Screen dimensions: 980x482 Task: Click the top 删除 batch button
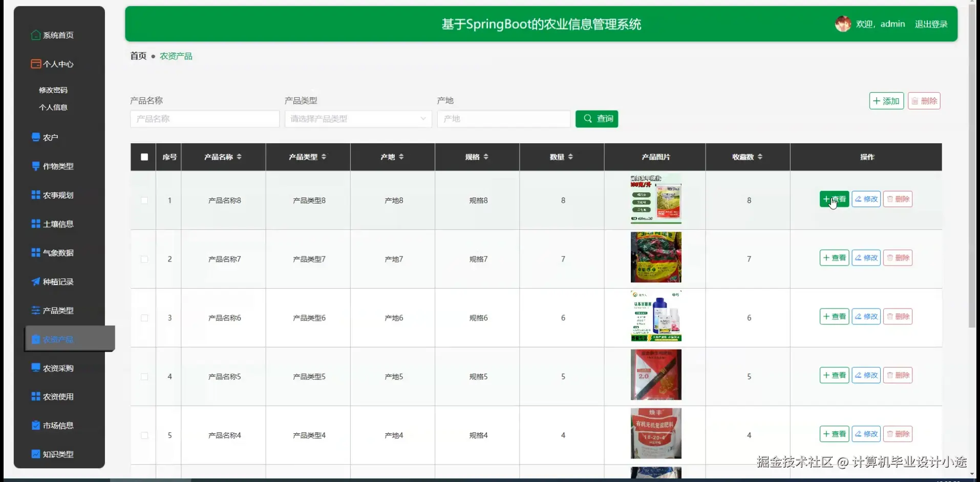[924, 101]
